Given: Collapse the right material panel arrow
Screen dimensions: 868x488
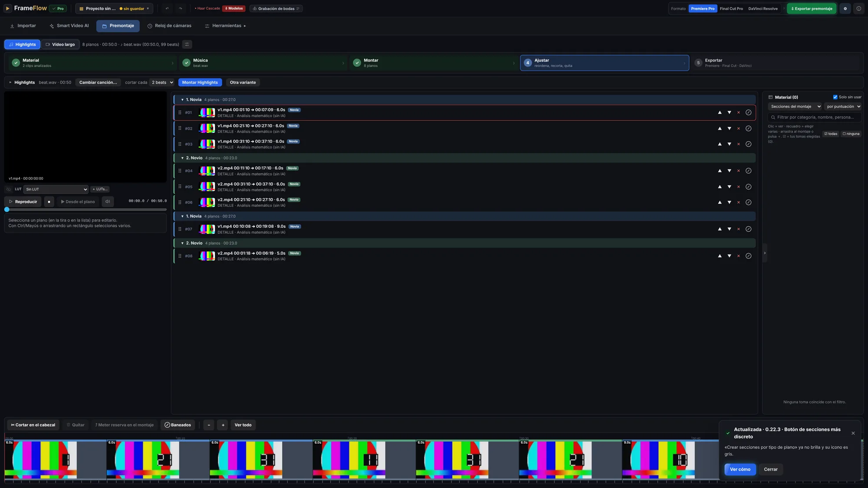Looking at the screenshot, I should click(x=765, y=253).
